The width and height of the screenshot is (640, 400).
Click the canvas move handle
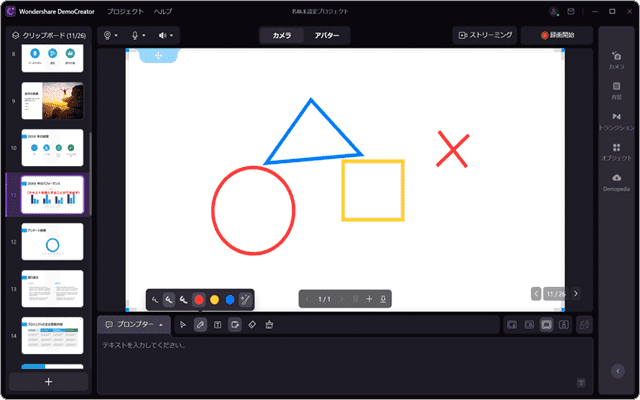(x=159, y=56)
